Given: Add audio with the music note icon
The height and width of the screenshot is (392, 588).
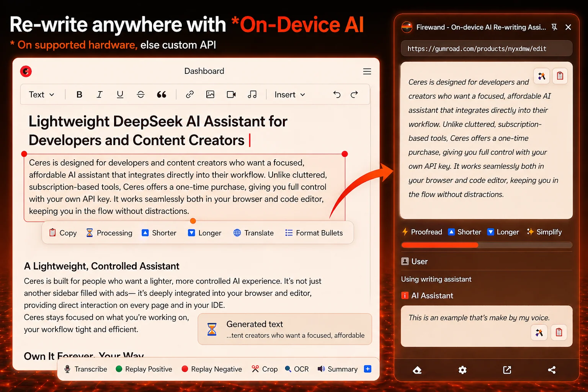Looking at the screenshot, I should (252, 95).
